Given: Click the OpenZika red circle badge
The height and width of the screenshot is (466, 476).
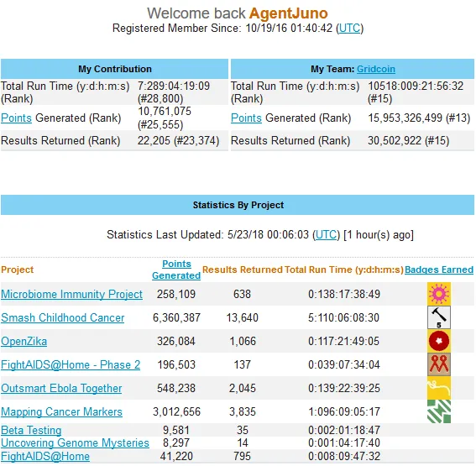Looking at the screenshot, I should pos(439,341).
